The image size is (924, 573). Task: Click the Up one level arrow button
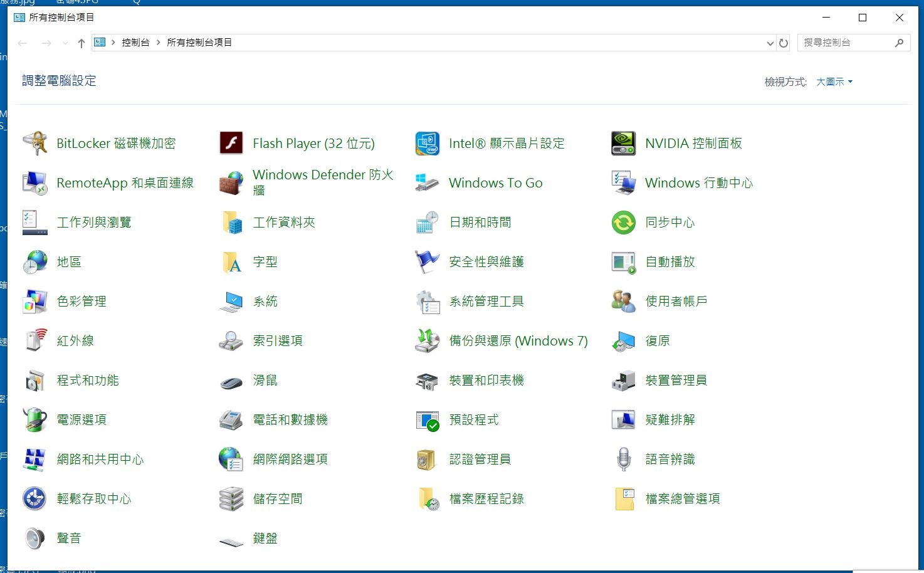[x=81, y=43]
